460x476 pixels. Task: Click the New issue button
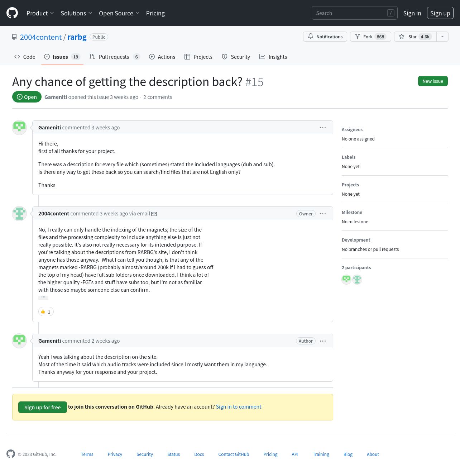[433, 81]
